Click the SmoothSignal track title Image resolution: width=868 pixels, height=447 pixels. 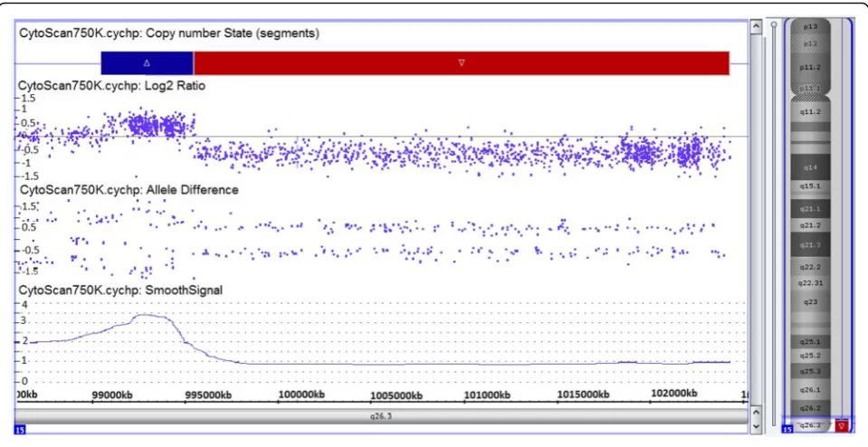(120, 290)
